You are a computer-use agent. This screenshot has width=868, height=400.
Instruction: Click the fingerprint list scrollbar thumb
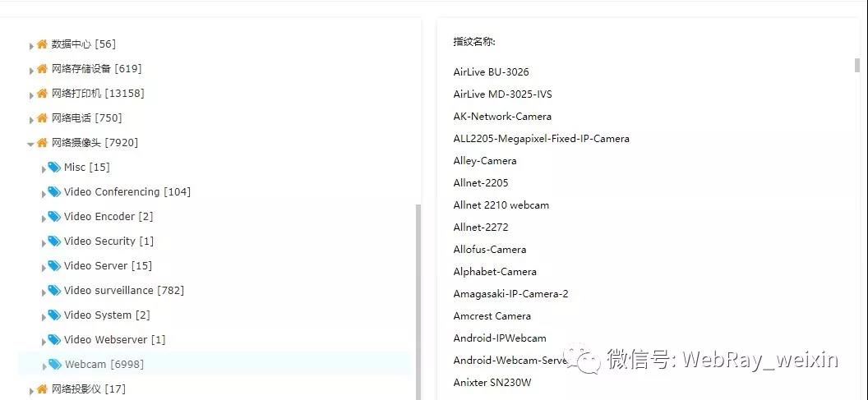857,65
